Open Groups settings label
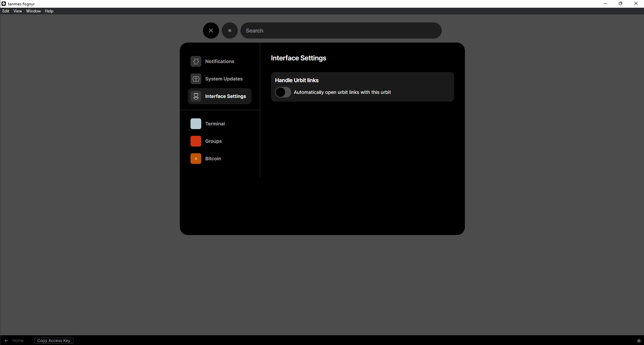 (x=213, y=141)
